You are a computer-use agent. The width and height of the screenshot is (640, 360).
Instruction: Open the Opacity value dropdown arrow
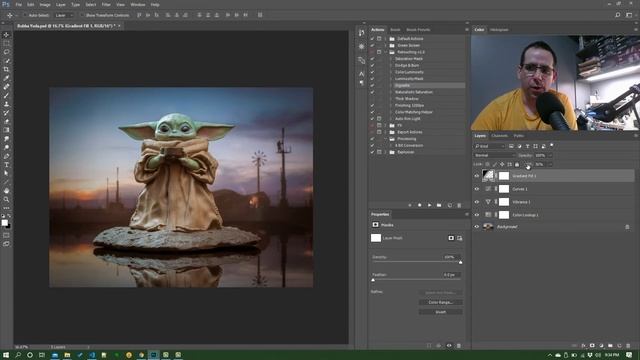coord(550,156)
